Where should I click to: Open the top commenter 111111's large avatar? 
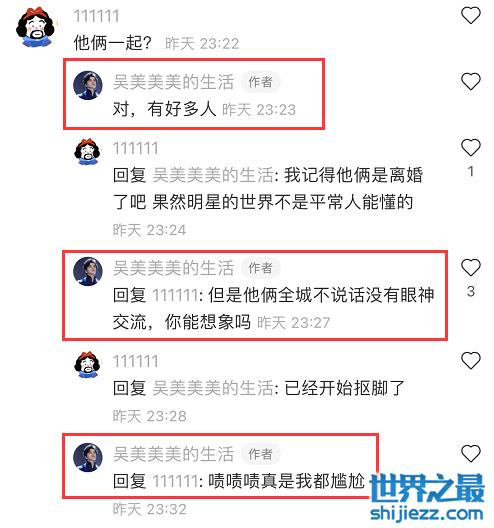coord(35,27)
